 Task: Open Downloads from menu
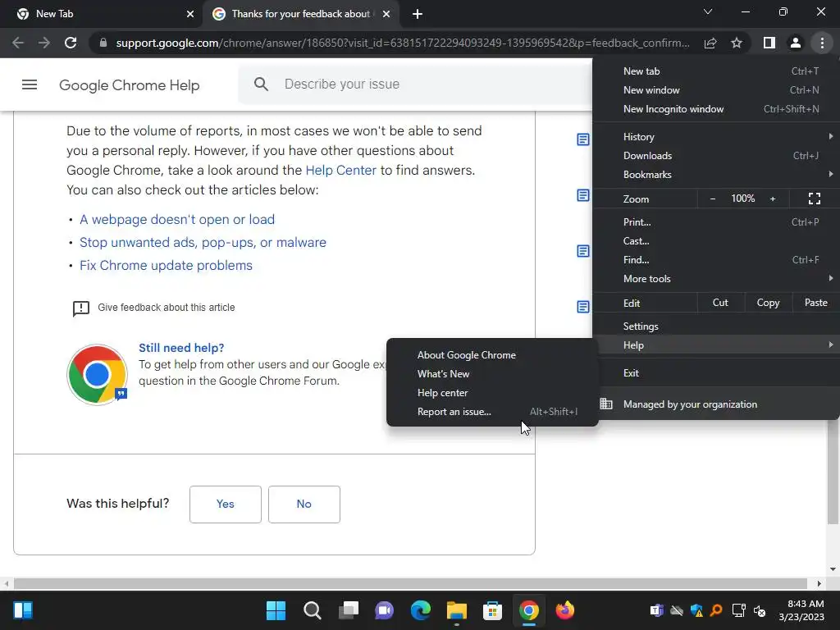(715, 156)
